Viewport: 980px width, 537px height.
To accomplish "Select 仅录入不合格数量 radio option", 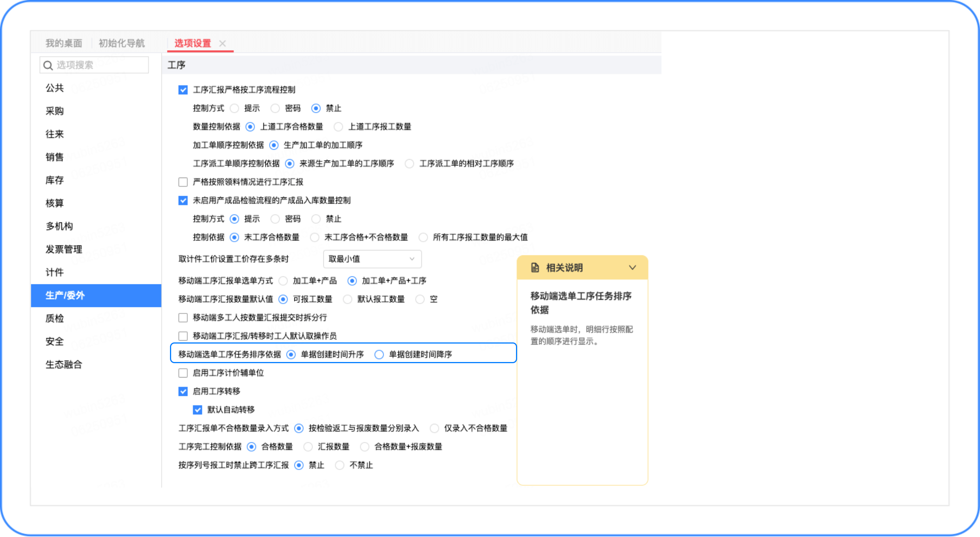I will click(435, 428).
